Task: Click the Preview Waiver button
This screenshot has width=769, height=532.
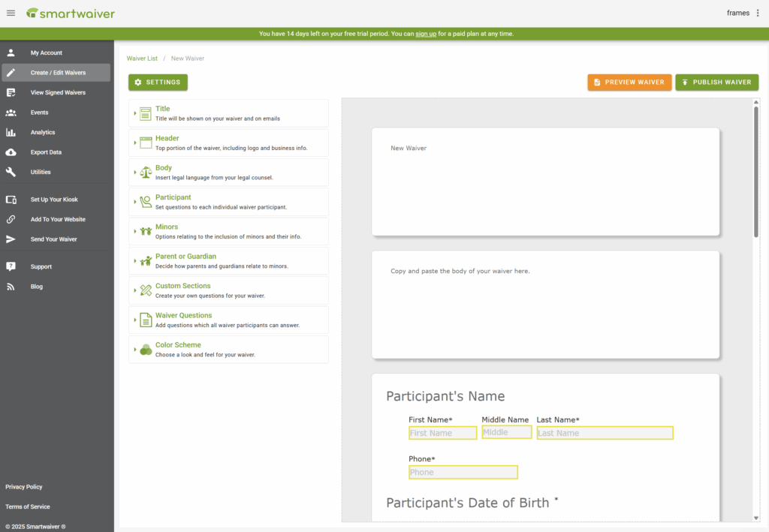Action: pos(629,83)
